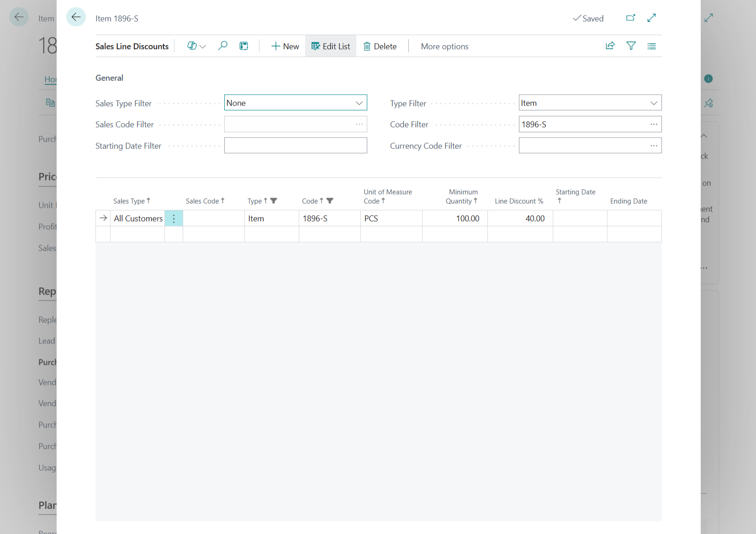Expand the background page with diagonal arrows
The height and width of the screenshot is (534, 756).
coord(708,18)
